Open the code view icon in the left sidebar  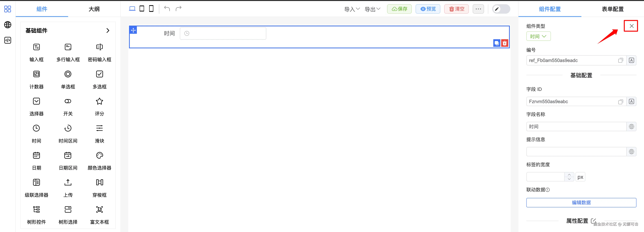pos(8,40)
